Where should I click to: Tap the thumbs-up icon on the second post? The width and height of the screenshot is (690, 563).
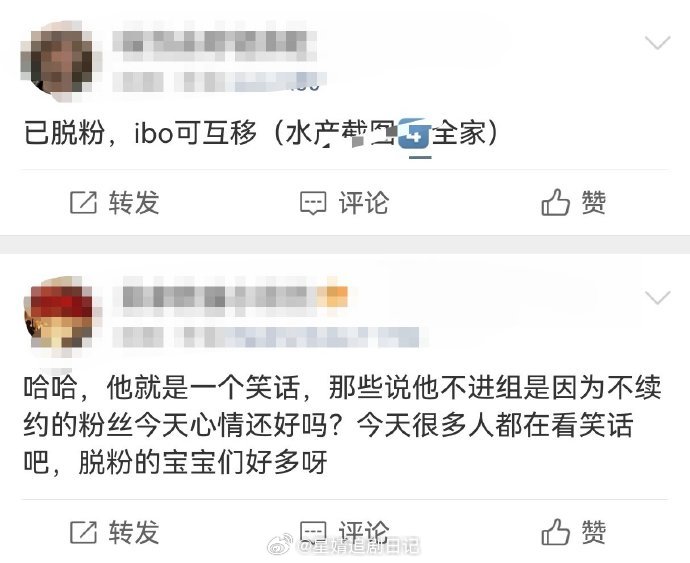555,531
